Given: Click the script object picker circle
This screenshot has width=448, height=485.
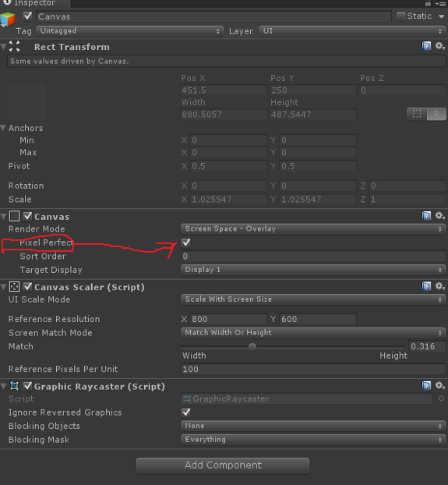Looking at the screenshot, I should click(442, 398).
